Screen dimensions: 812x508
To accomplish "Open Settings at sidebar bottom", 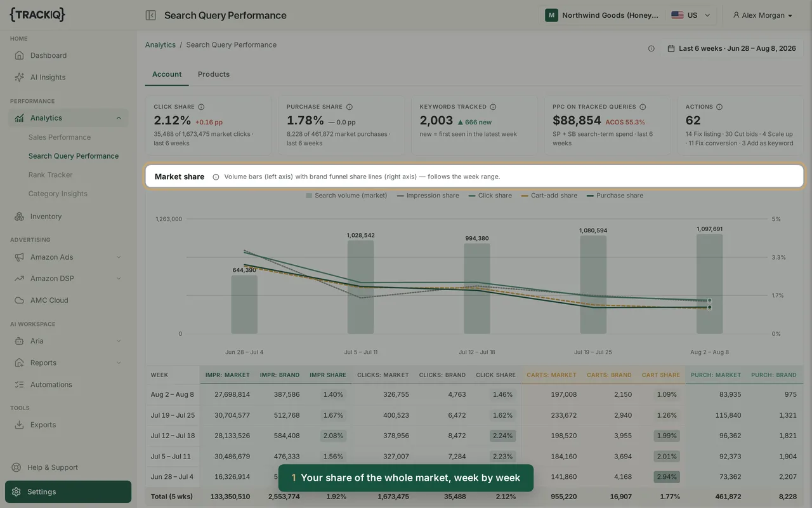I will (68, 491).
